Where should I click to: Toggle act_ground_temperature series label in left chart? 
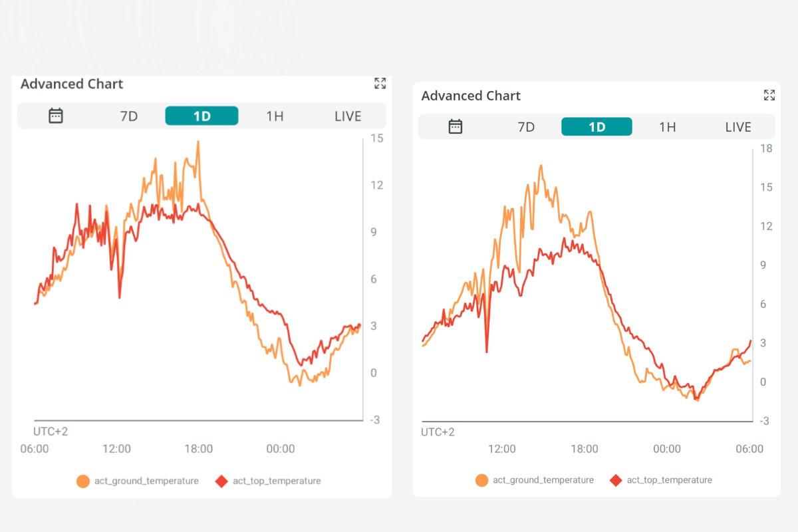coord(146,481)
